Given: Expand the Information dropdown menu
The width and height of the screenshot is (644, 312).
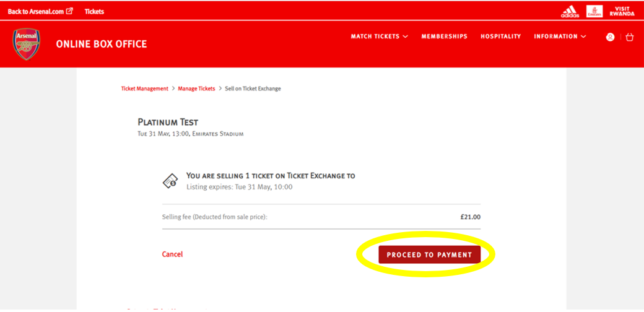Looking at the screenshot, I should (x=560, y=37).
